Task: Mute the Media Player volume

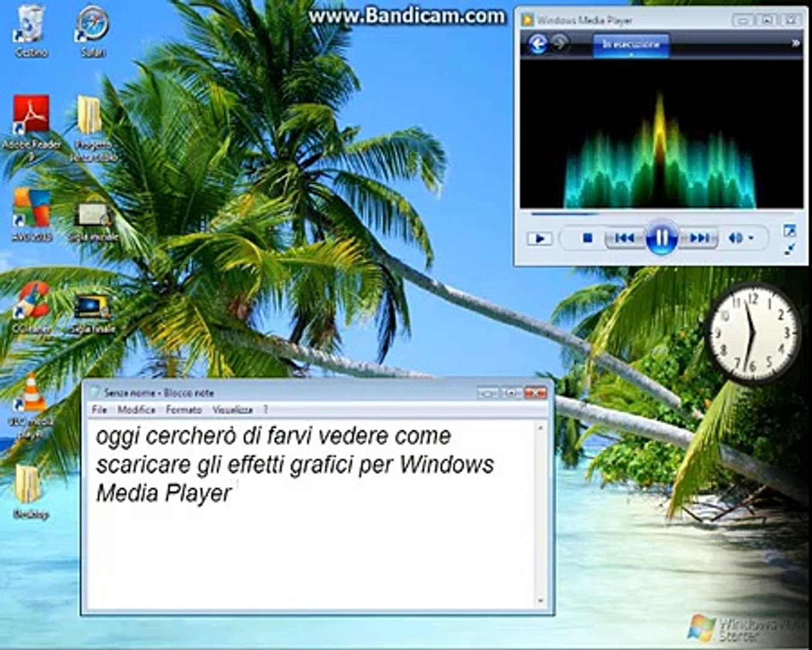Action: [x=735, y=238]
